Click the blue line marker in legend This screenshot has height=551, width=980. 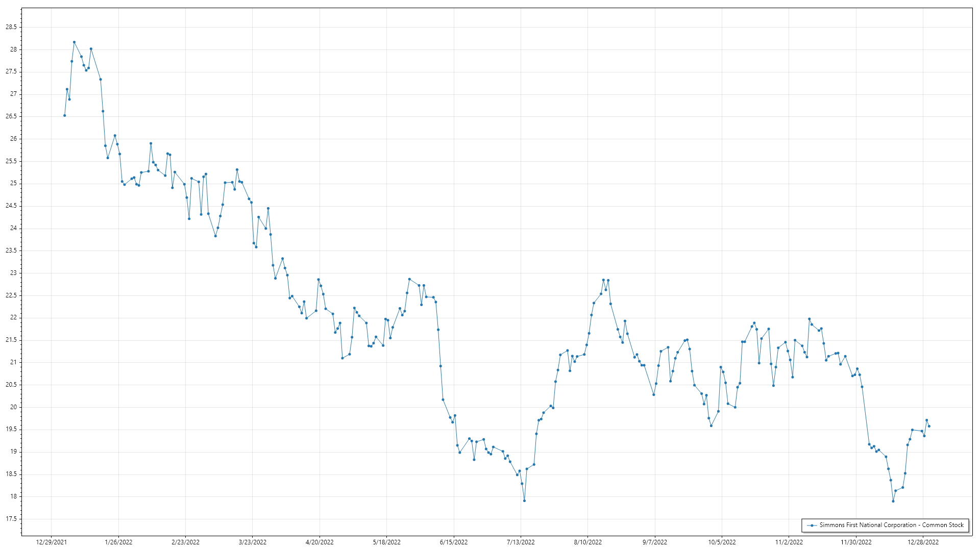[x=812, y=525]
